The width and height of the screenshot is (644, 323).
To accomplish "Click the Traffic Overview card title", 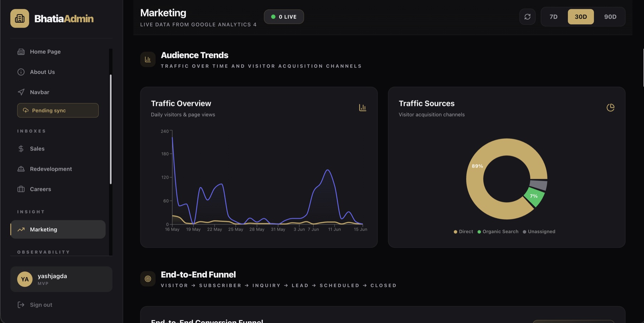I will coord(181,104).
